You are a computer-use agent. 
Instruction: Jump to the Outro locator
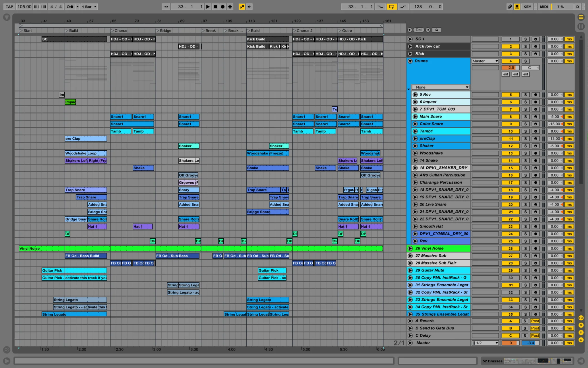point(345,30)
